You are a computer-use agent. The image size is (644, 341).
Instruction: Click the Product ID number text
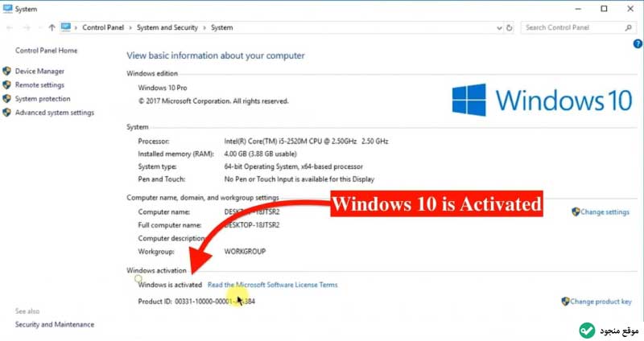[215, 302]
